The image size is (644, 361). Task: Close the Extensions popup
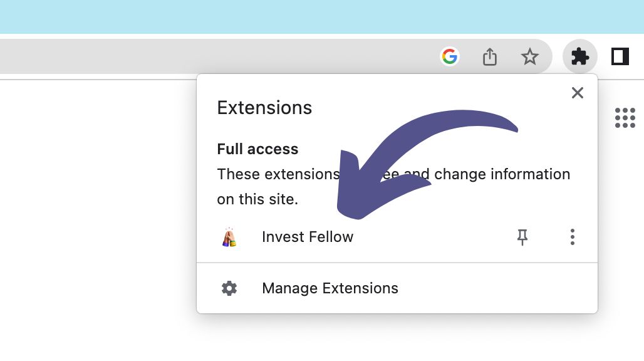(578, 93)
